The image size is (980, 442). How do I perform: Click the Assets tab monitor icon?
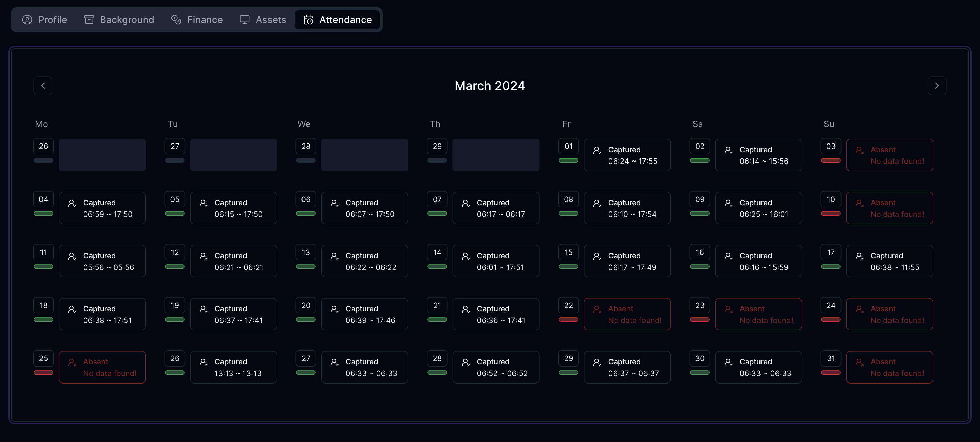pyautogui.click(x=244, y=20)
